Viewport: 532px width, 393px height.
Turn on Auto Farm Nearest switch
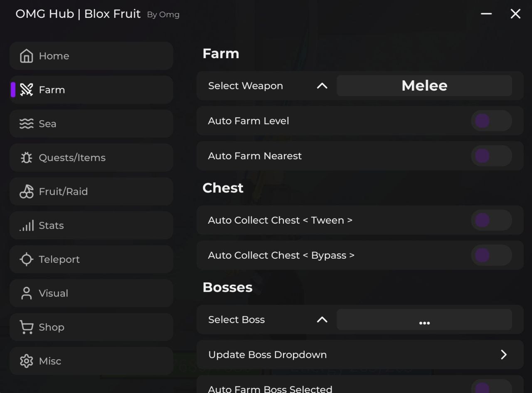point(491,156)
